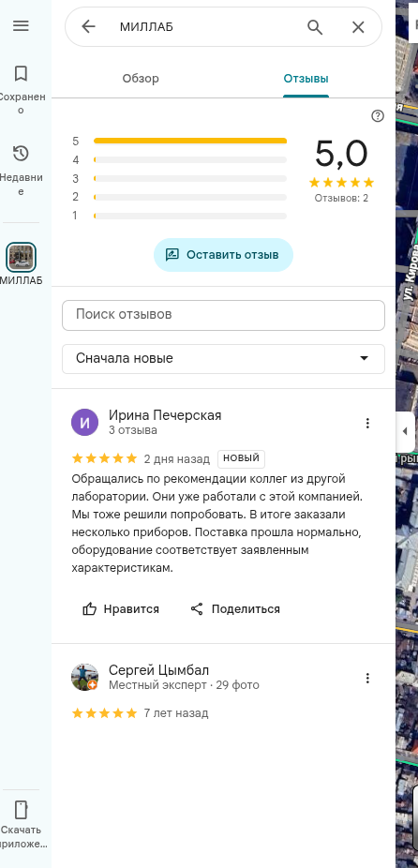
Task: Open Recents history icon
Action: point(21,154)
